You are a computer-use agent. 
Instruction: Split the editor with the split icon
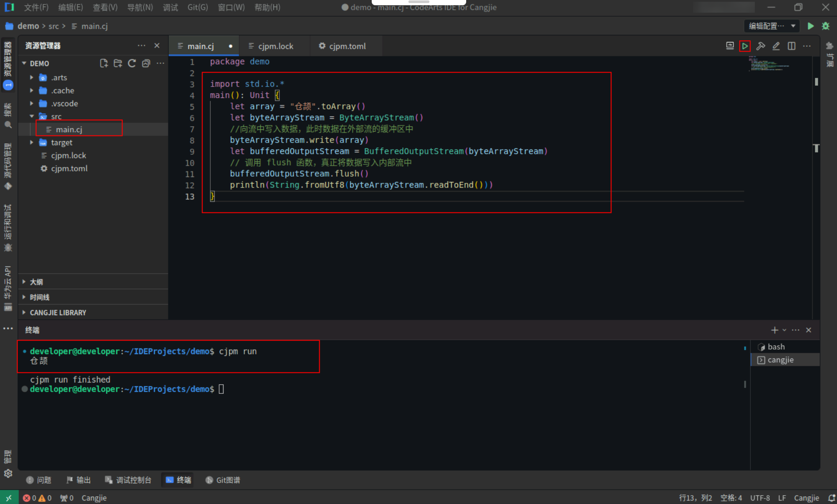(792, 46)
